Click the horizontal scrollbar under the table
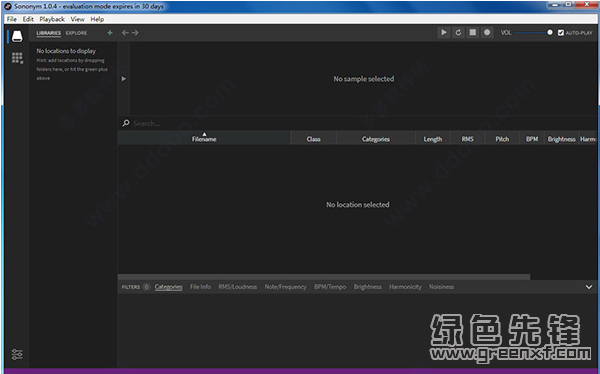The image size is (600, 374). pos(324,276)
